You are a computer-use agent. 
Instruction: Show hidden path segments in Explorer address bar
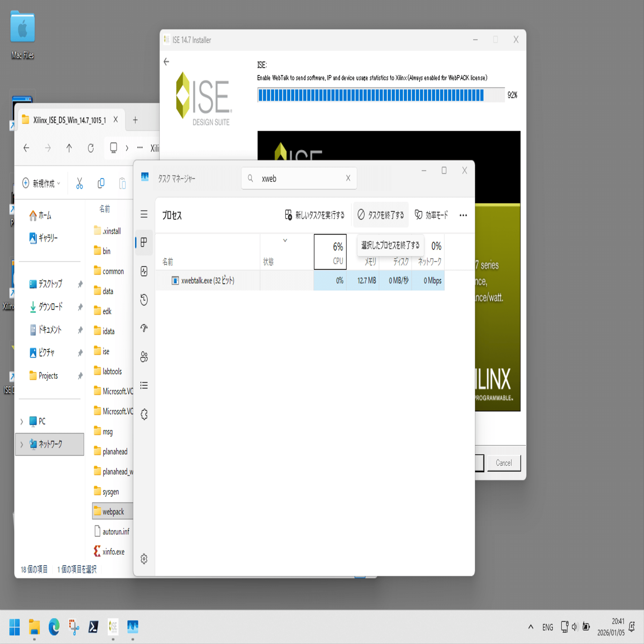click(x=140, y=148)
